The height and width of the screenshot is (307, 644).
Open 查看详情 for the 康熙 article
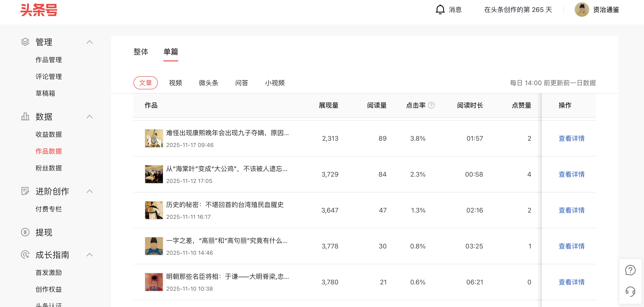(x=571, y=138)
